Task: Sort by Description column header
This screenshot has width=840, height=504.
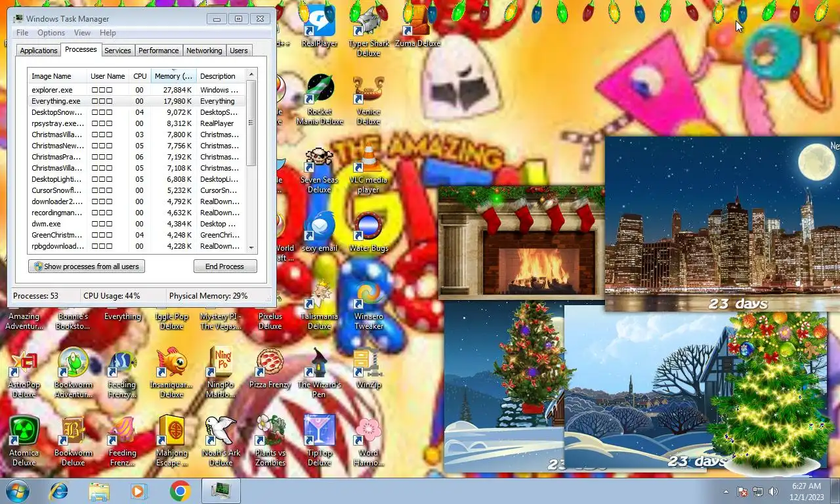Action: point(220,76)
